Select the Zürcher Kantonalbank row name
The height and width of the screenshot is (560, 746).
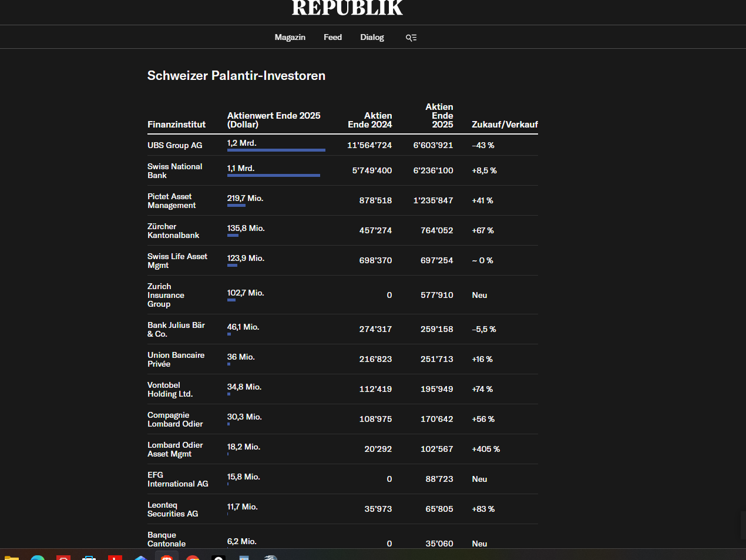point(173,231)
